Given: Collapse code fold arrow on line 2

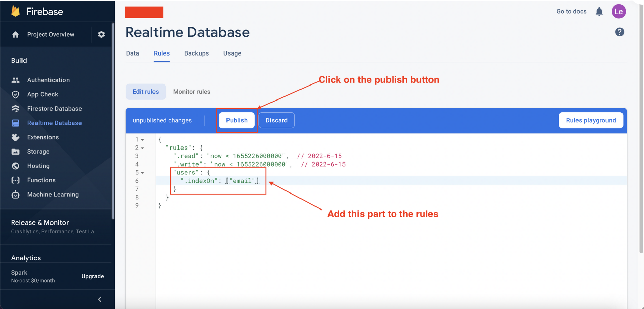Looking at the screenshot, I should coord(142,148).
